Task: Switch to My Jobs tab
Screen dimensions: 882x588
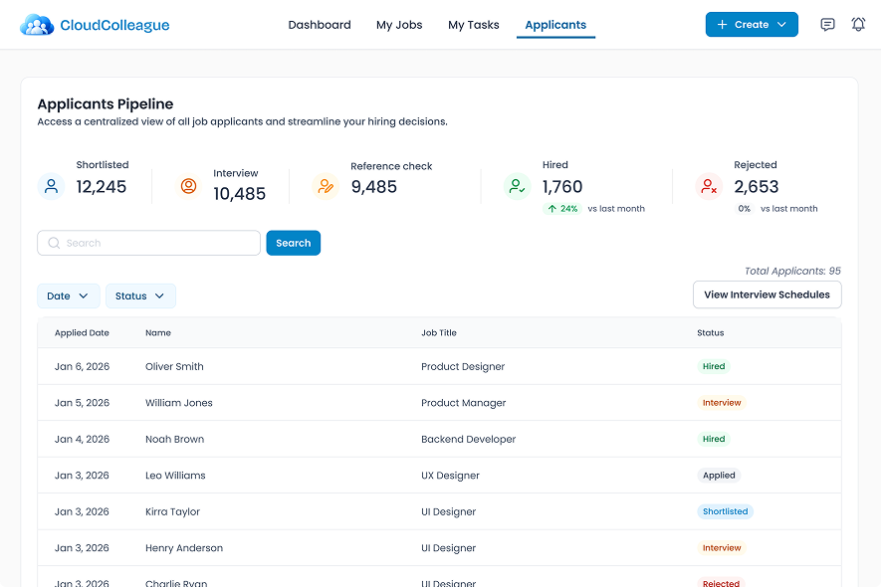Action: 399,25
